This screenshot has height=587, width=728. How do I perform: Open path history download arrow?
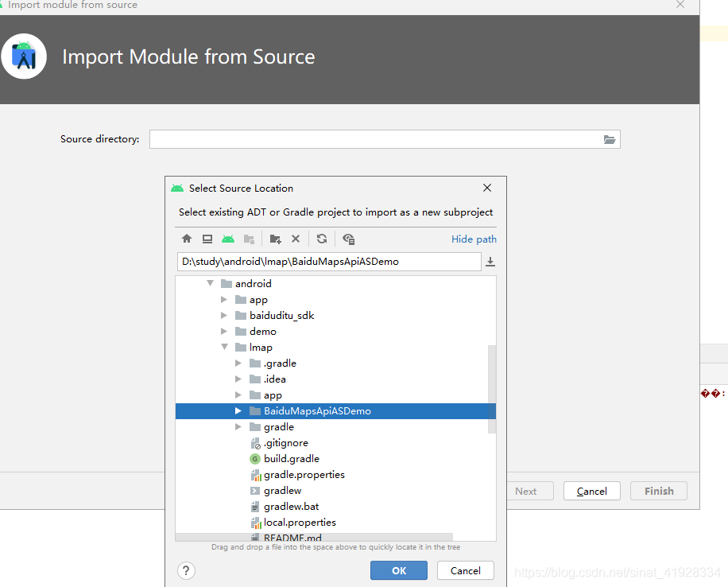pyautogui.click(x=490, y=262)
